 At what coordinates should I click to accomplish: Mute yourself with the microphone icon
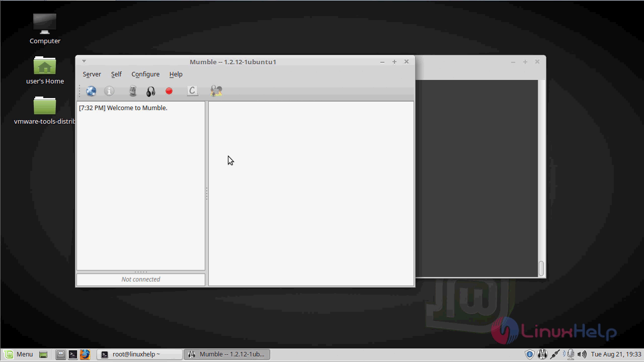tap(133, 91)
